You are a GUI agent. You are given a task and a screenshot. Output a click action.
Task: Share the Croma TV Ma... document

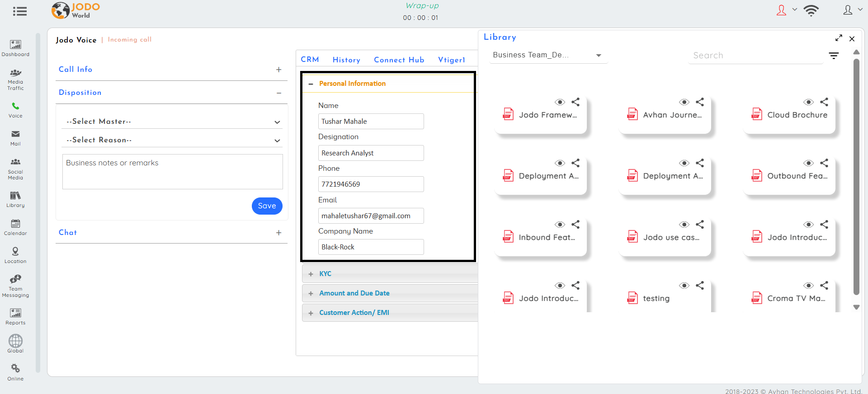[x=824, y=286]
